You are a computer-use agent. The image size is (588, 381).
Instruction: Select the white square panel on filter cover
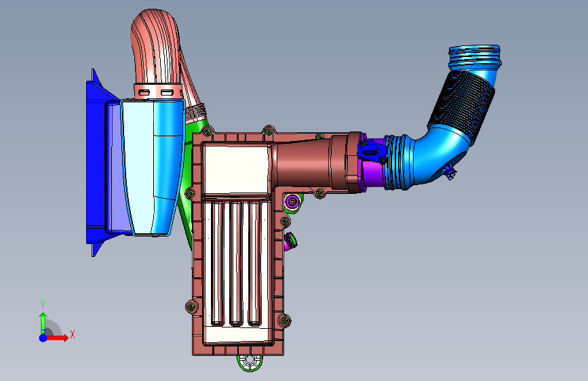pos(236,169)
